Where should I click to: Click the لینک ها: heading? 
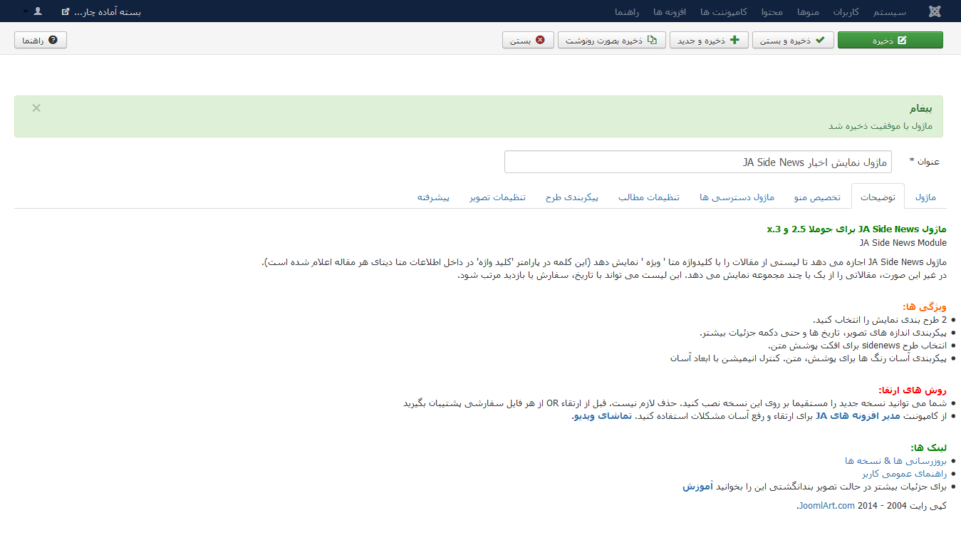click(929, 447)
